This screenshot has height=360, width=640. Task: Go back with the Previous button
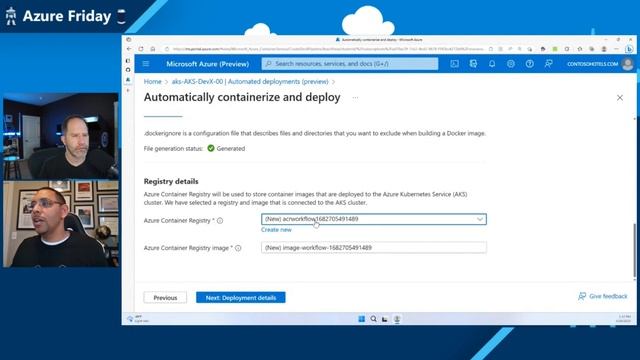coord(165,298)
